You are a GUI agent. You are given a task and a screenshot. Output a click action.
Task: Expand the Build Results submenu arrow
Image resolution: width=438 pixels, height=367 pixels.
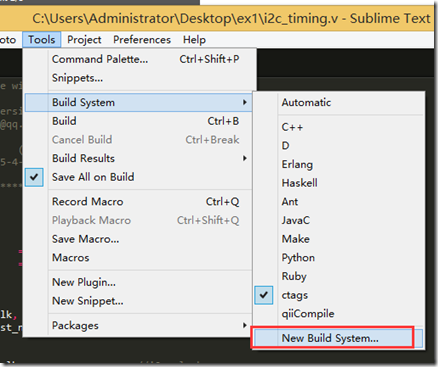click(245, 158)
